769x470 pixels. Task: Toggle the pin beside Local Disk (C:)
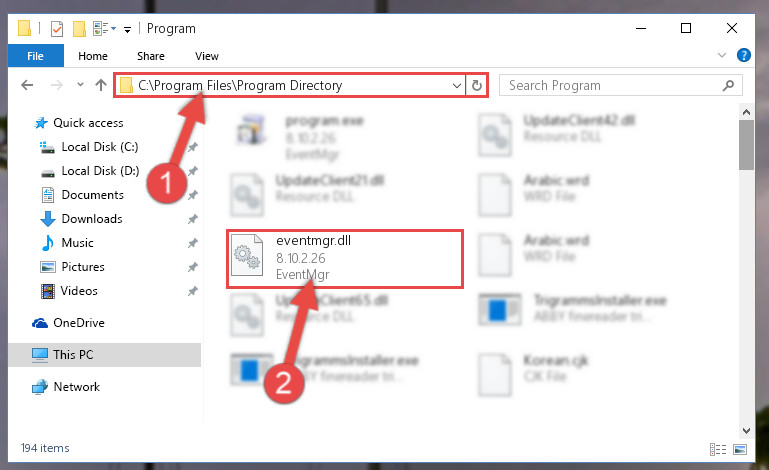193,147
